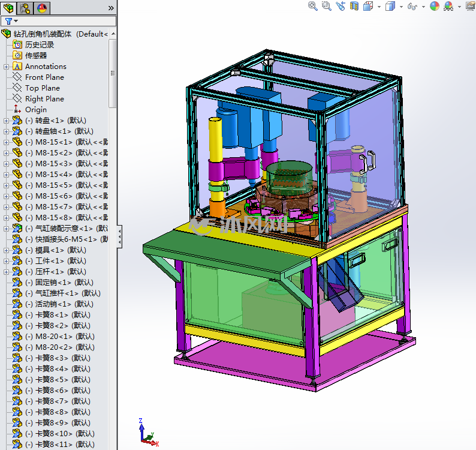The image size is (476, 450).
Task: Click the Edit Appearance color ball
Action: tap(435, 6)
